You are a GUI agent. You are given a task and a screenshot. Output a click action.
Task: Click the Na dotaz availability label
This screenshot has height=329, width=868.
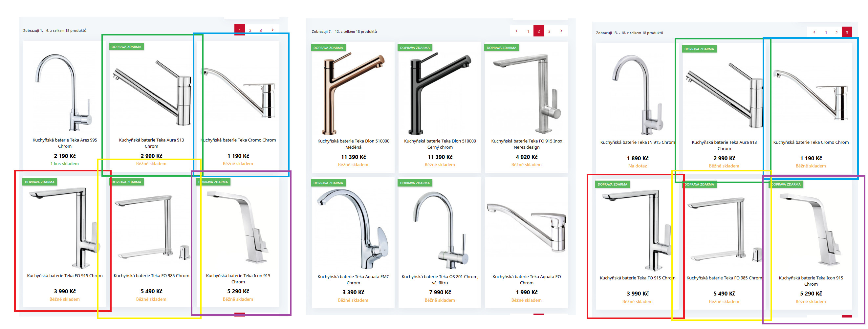point(637,166)
